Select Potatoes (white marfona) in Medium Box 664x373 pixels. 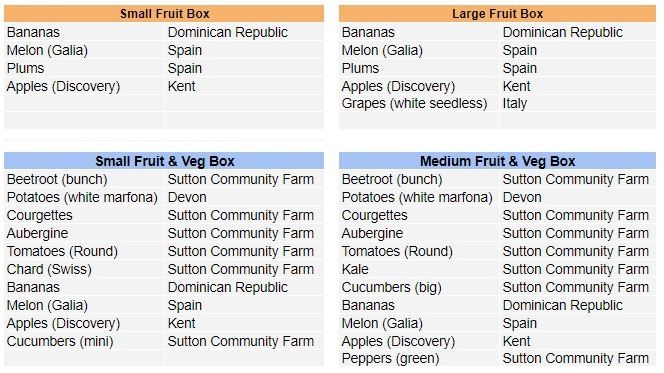[418, 197]
